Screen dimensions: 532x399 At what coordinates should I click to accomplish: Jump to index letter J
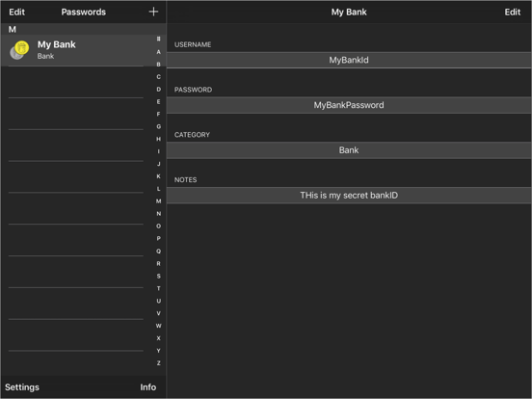pyautogui.click(x=158, y=164)
